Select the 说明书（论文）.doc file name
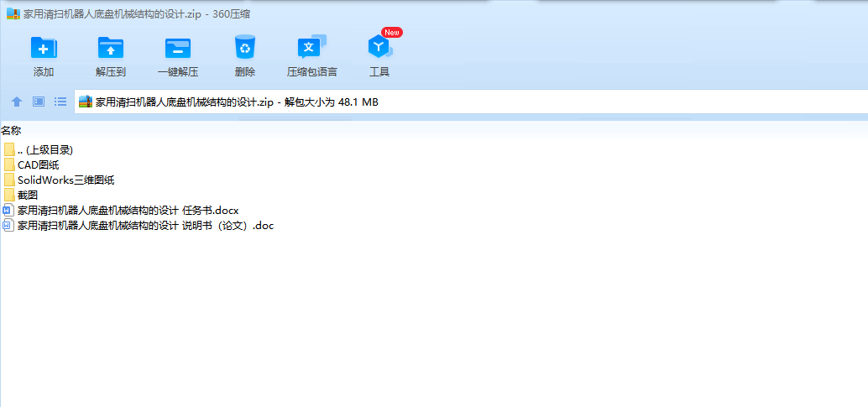868x407 pixels. coord(145,226)
